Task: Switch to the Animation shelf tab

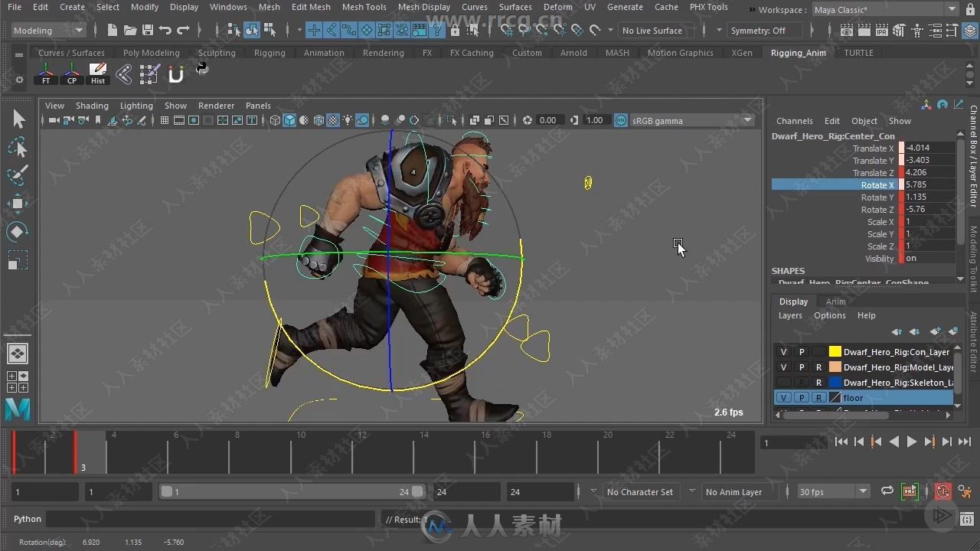Action: (324, 53)
